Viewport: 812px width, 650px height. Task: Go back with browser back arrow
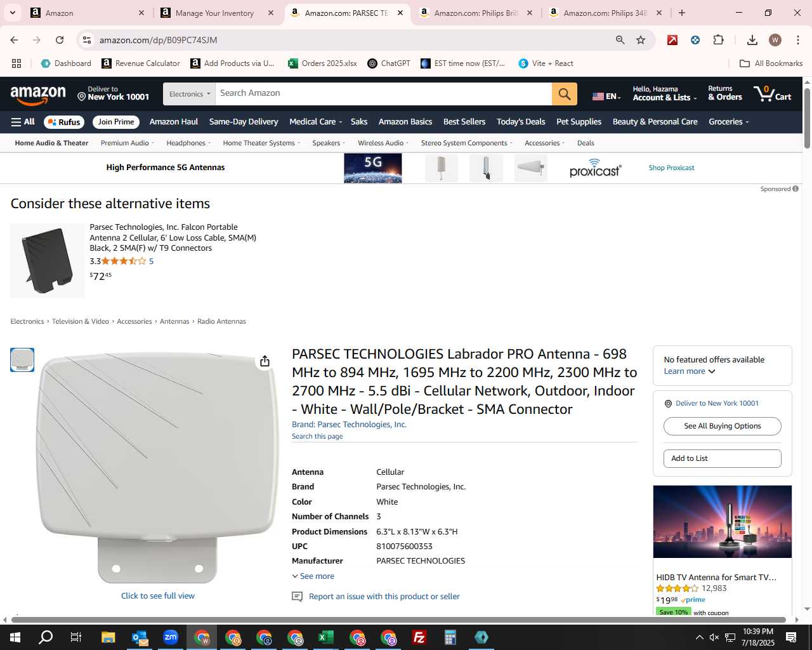click(14, 40)
